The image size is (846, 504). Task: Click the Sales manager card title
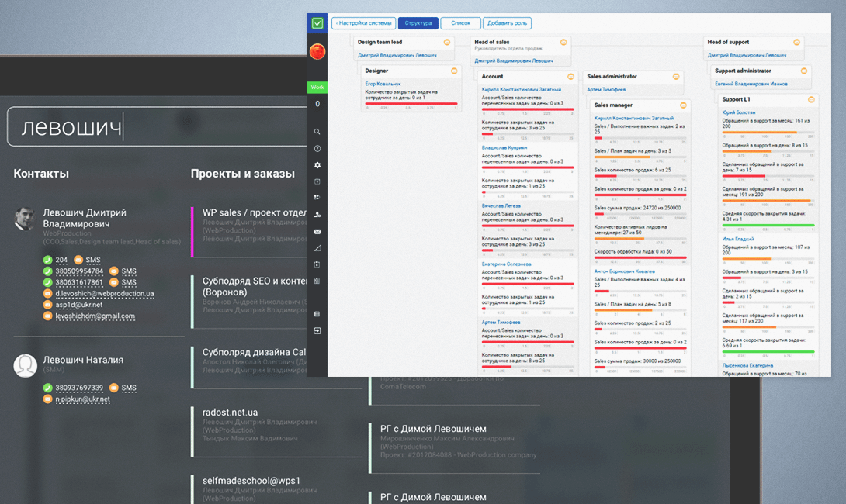pyautogui.click(x=613, y=105)
